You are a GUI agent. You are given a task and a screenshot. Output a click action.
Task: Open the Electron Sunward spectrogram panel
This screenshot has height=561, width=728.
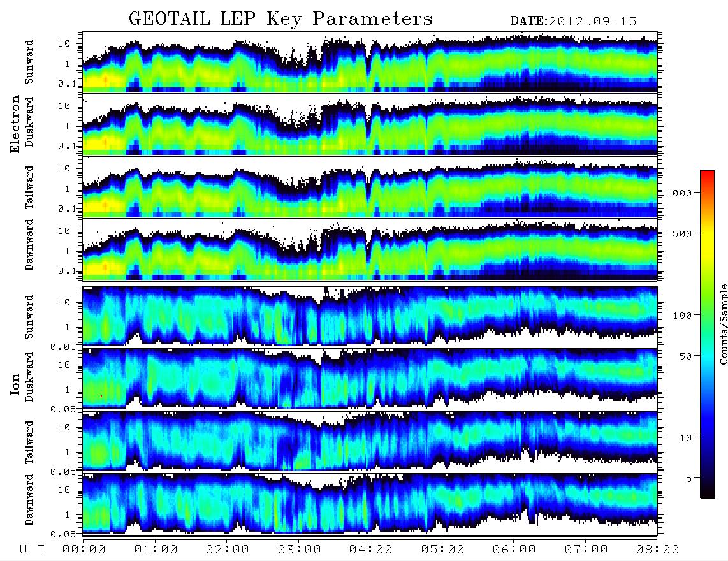(370, 62)
